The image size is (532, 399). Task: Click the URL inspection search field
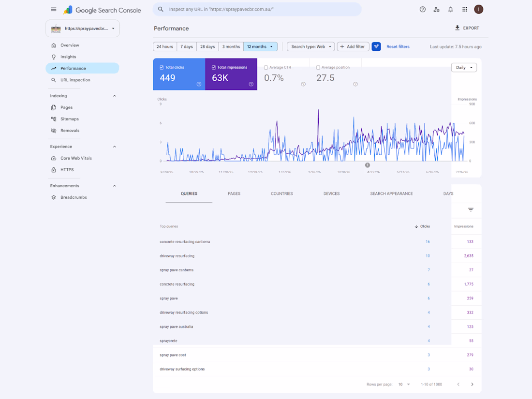[x=257, y=10]
